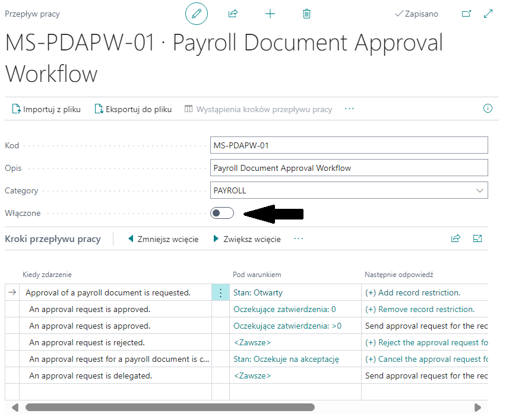The image size is (506, 420).
Task: Maximize the workflow steps section icon
Action: tap(477, 238)
